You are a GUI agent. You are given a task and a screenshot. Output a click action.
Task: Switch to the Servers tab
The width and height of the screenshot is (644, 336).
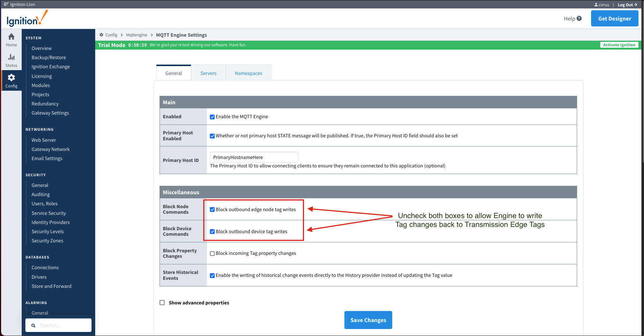coord(208,73)
